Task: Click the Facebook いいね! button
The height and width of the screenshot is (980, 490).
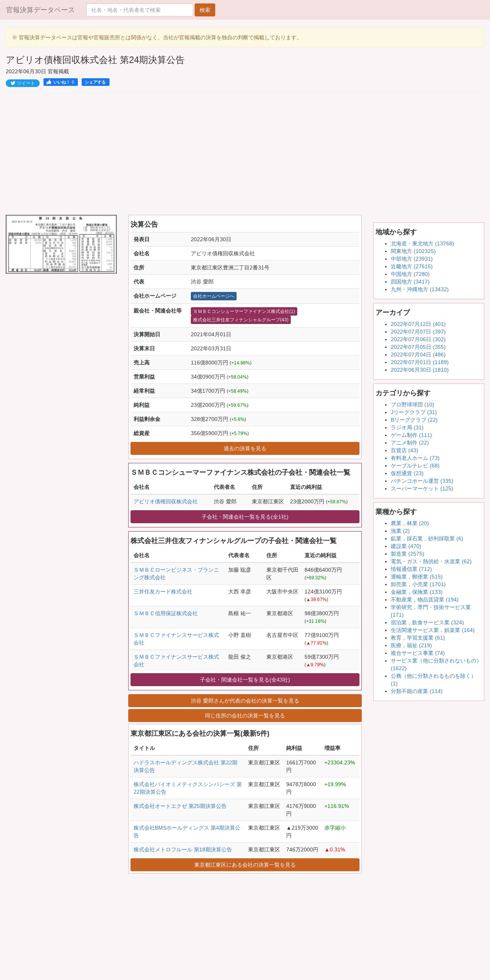Action: (x=61, y=82)
